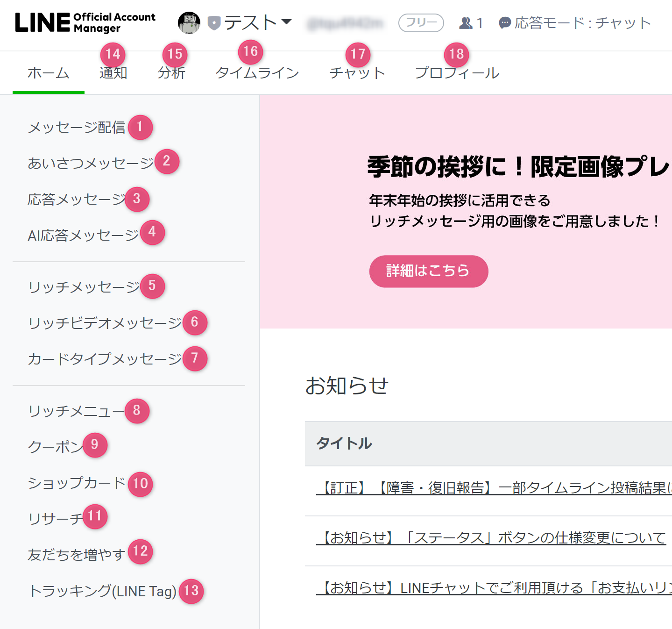This screenshot has width=672, height=629.
Task: Open the テスト account dropdown
Action: pos(258,22)
